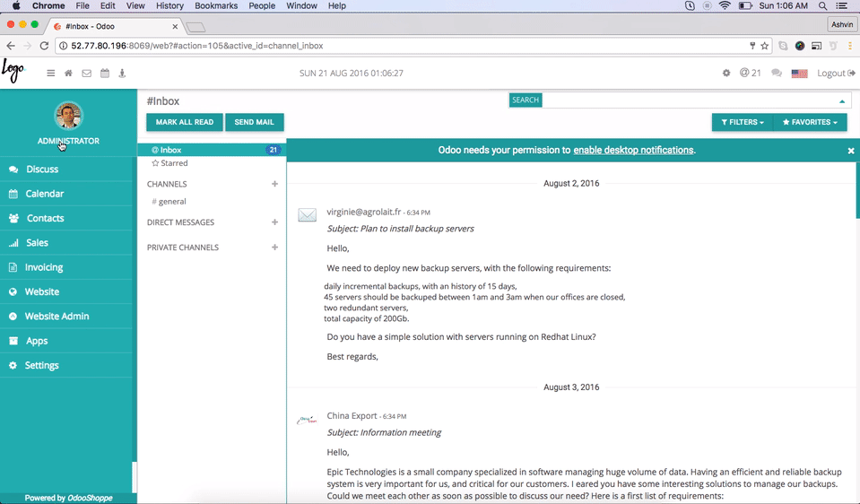Click into the Search input field

pyautogui.click(x=689, y=100)
